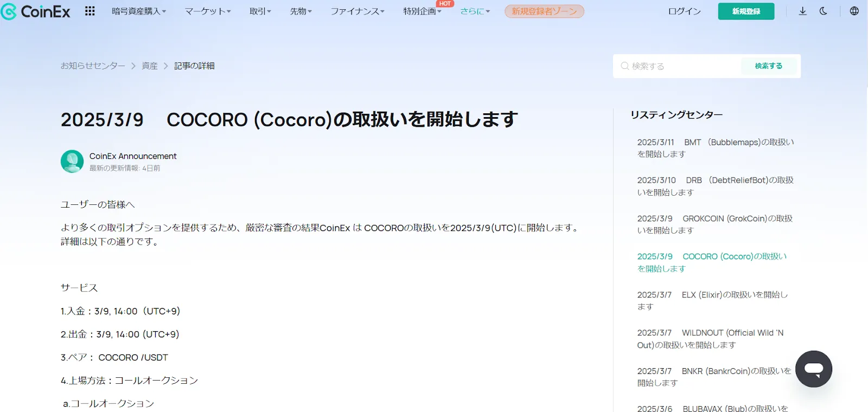Toggle dark mode moon icon
This screenshot has width=868, height=412.
[x=824, y=11]
